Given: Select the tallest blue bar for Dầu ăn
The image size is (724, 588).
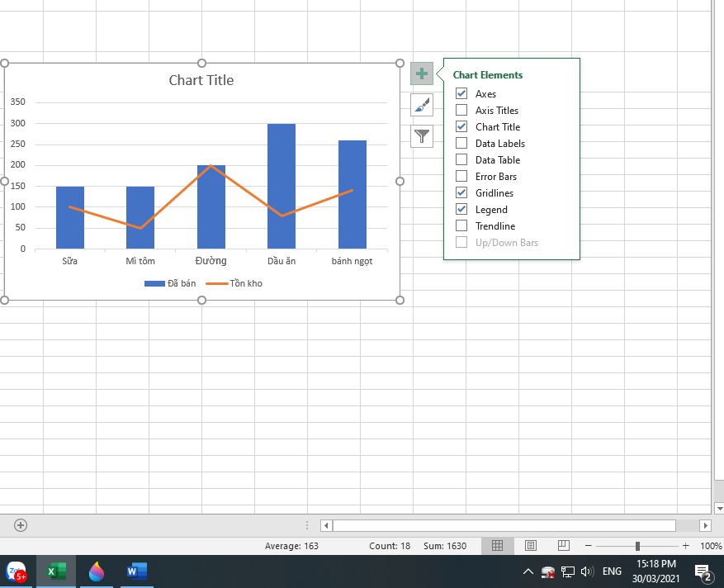Looking at the screenshot, I should point(282,186).
